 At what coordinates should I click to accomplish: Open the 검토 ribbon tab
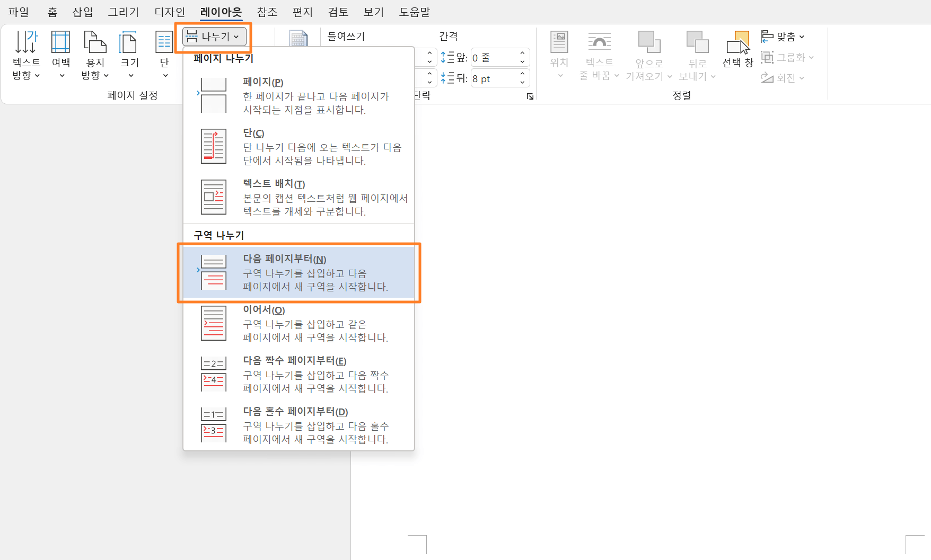point(337,12)
